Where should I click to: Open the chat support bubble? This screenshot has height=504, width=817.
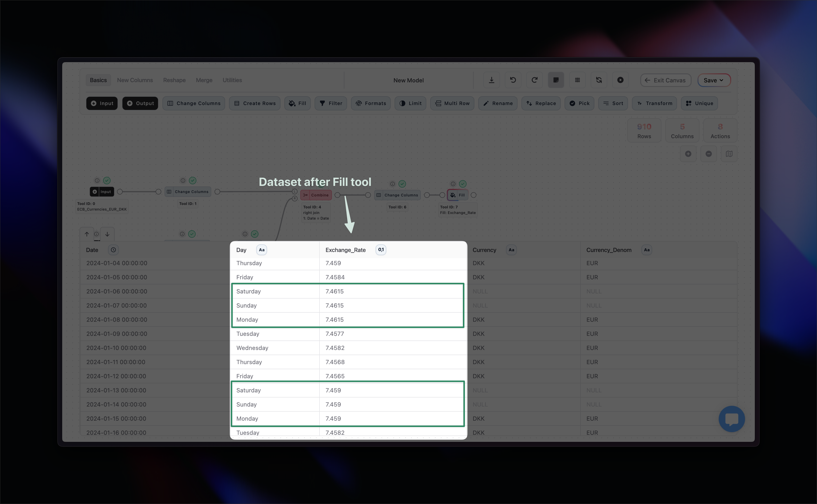coord(732,419)
